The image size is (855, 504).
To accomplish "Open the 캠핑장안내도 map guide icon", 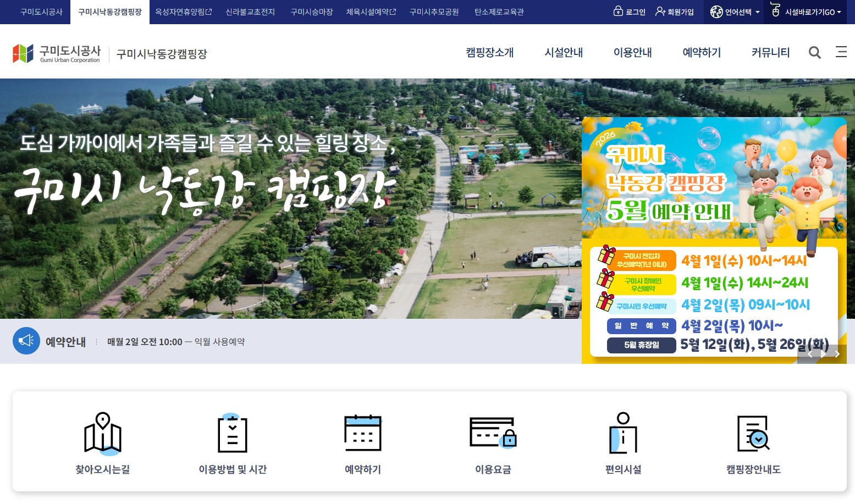I will tap(753, 433).
